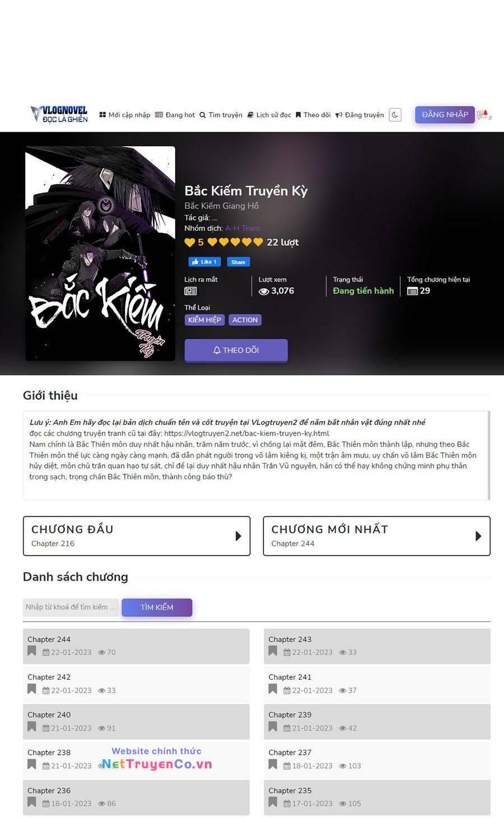This screenshot has width=504, height=818.
Task: Click the ĐĂNG NHẬP button
Action: (x=445, y=114)
